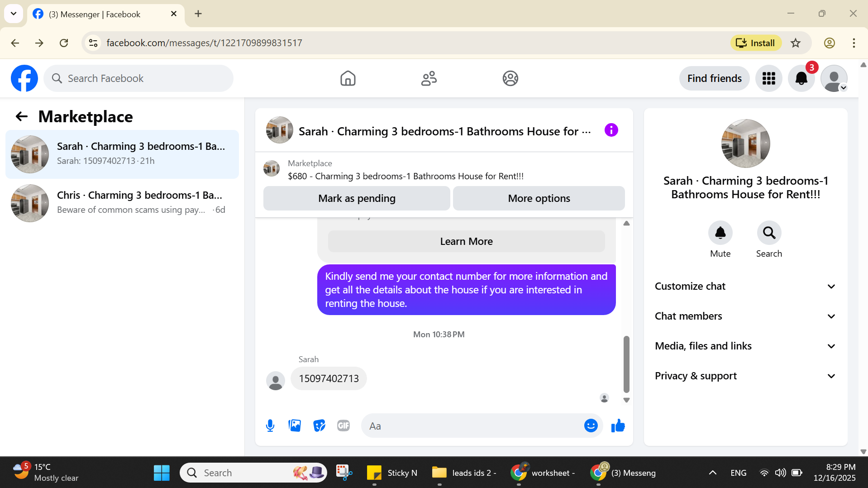Image resolution: width=868 pixels, height=488 pixels.
Task: Click the Search Facebook field
Action: [138, 78]
